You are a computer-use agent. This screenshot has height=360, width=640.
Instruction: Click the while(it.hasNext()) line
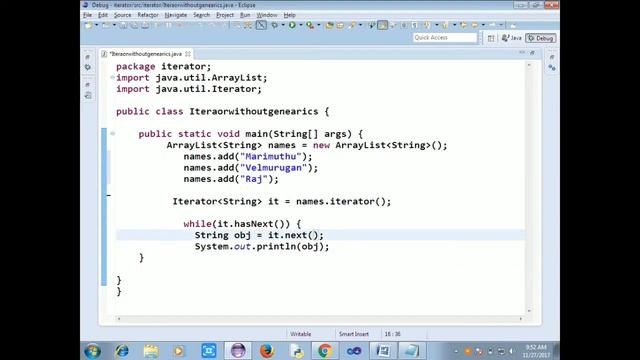pos(242,224)
